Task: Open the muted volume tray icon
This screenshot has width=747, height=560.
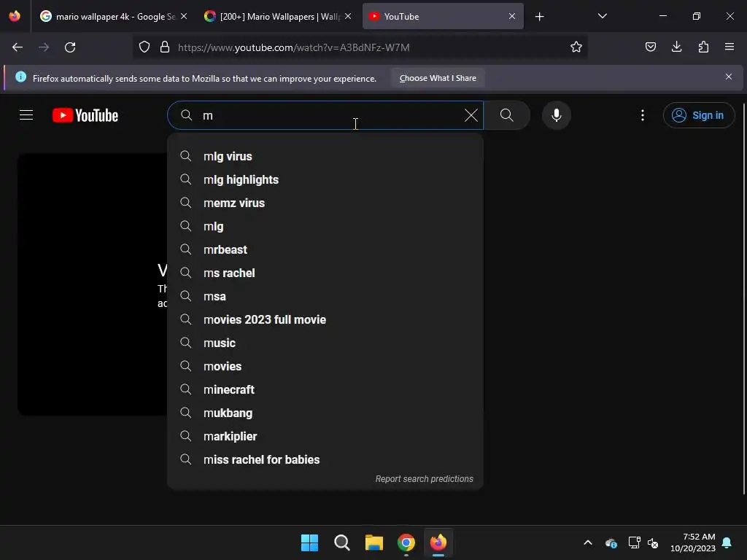Action: click(653, 542)
